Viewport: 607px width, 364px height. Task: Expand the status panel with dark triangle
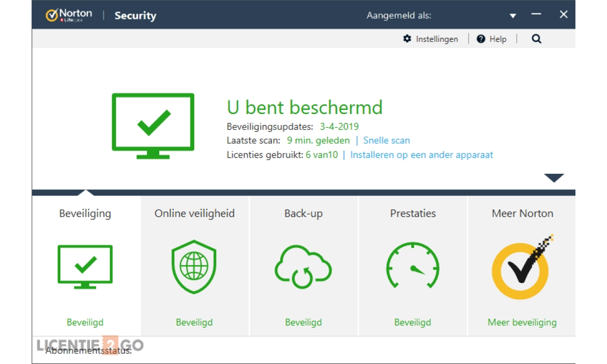click(x=554, y=178)
